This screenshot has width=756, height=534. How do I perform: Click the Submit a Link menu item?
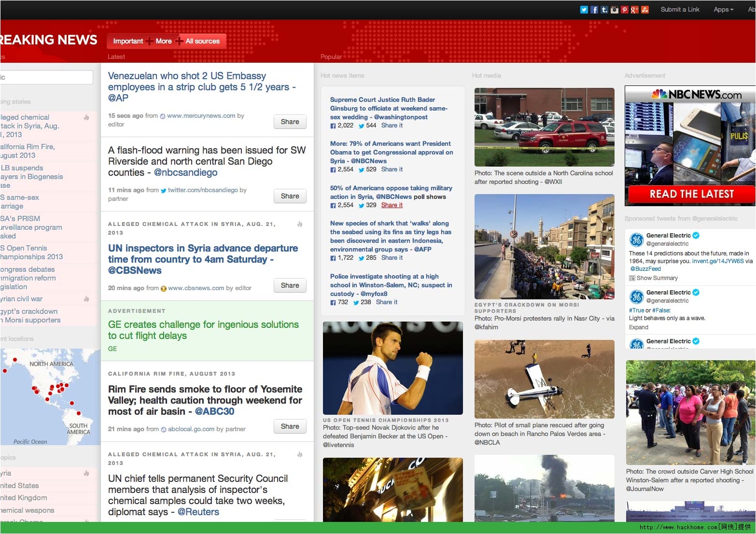pos(680,9)
